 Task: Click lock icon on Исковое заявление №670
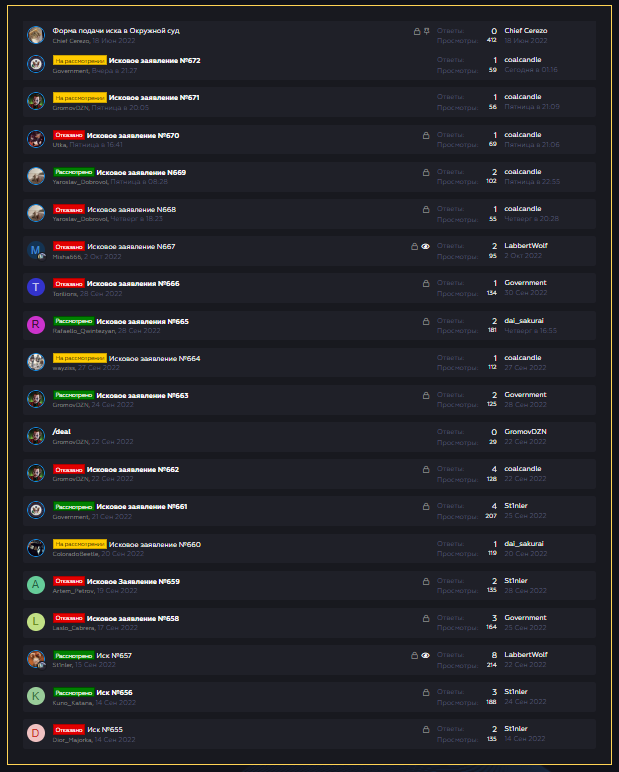coord(426,135)
